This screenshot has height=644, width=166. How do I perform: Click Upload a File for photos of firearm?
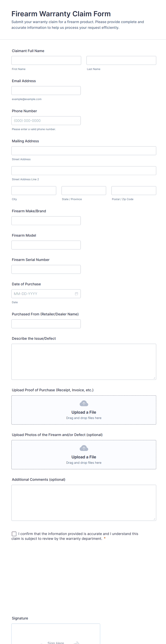[84, 457]
